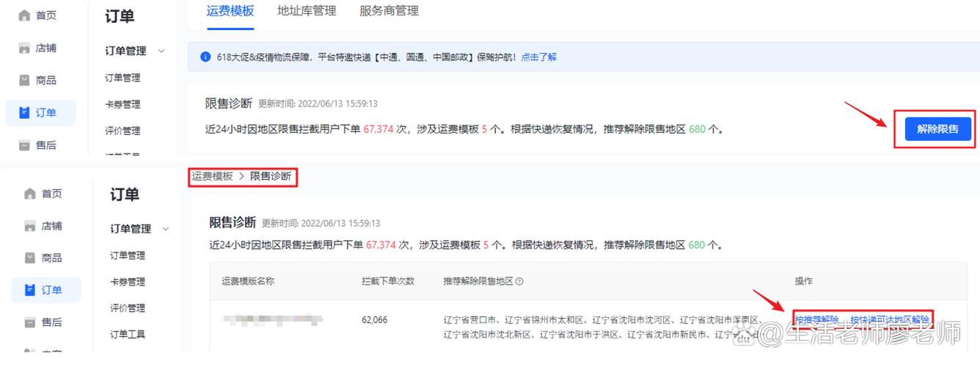The width and height of the screenshot is (980, 367).
Task: Open 订单工具 in lower screenshot
Action: coord(128,334)
